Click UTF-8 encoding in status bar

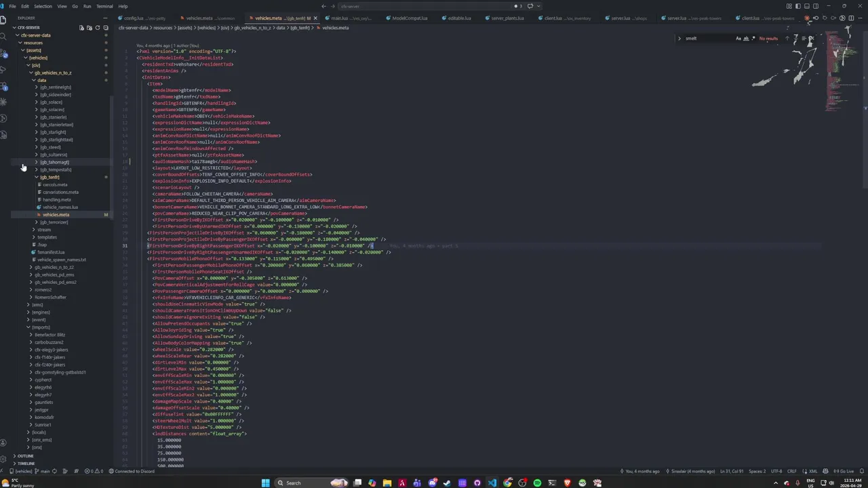pos(776,471)
